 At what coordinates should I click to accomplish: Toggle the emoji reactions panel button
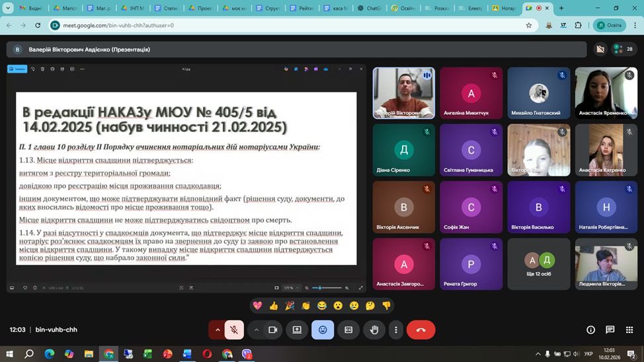pos(323,330)
